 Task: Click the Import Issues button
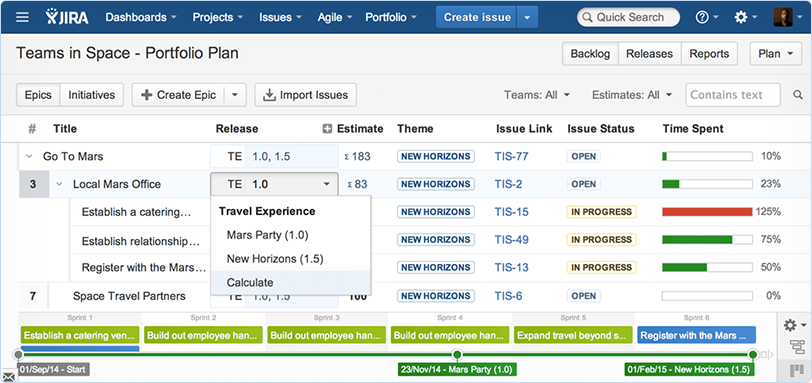306,95
